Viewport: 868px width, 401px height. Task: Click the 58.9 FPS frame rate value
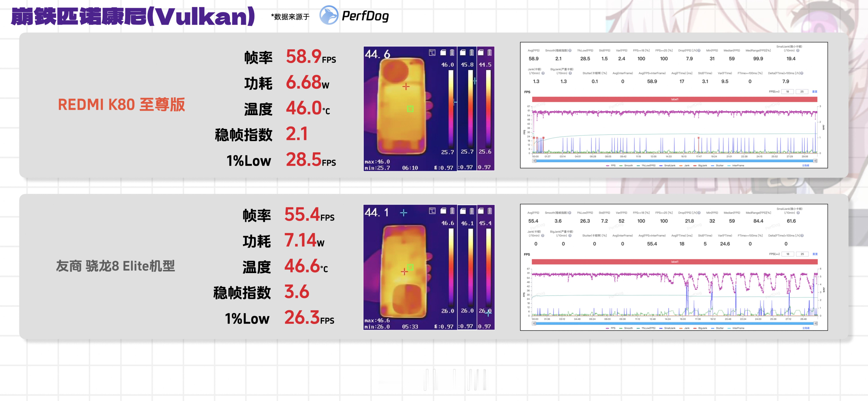coord(311,56)
